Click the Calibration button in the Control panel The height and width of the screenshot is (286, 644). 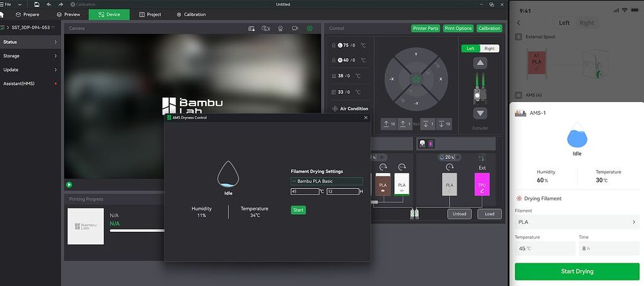pyautogui.click(x=489, y=28)
